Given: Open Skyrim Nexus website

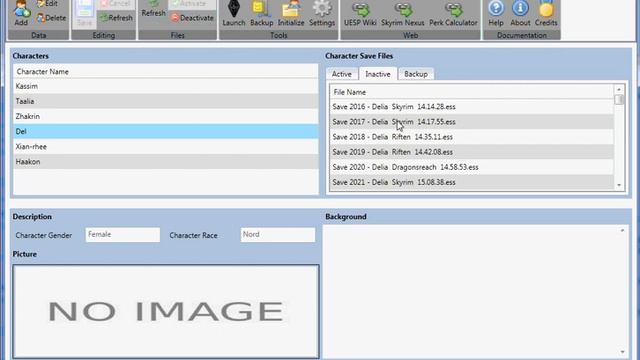Looking at the screenshot, I should 402,14.
